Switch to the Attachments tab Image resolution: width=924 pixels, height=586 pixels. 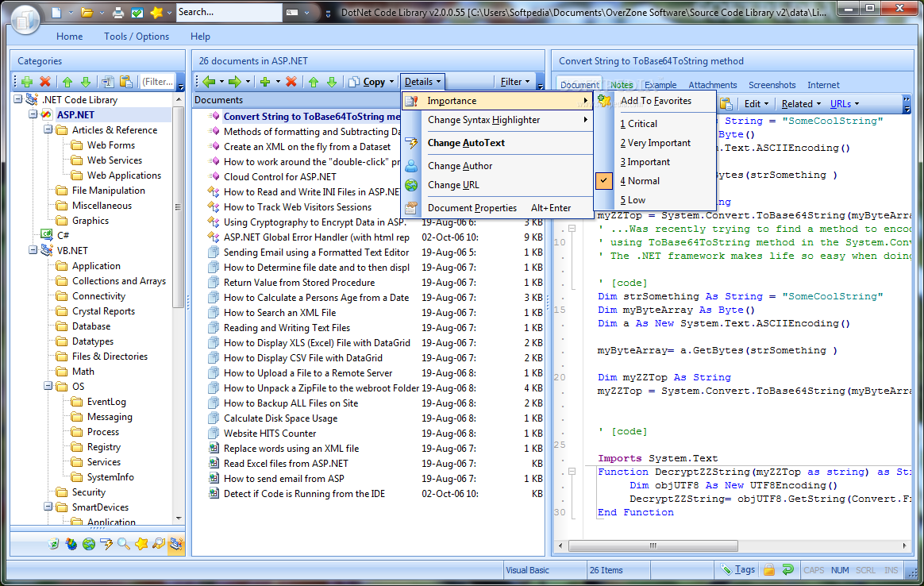point(712,85)
